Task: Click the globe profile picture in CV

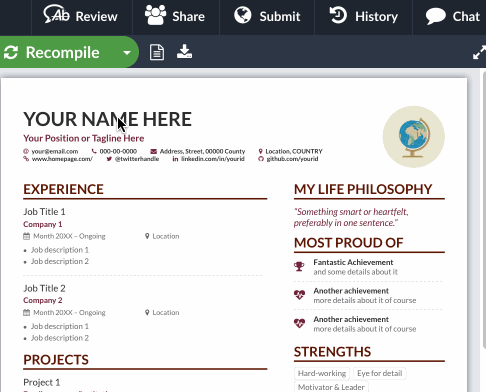Action: coord(414,137)
